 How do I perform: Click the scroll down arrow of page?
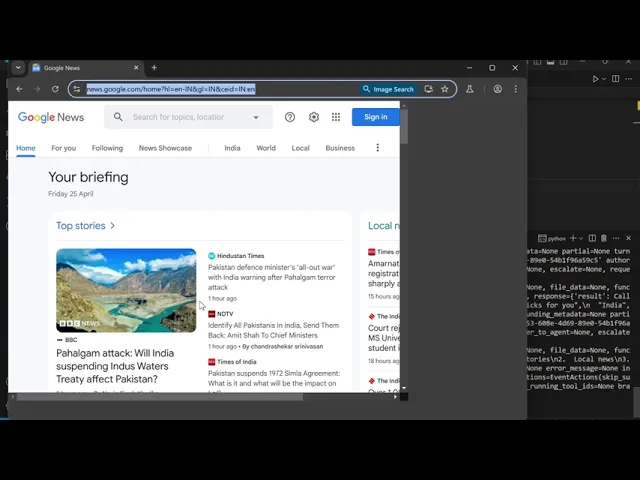[x=404, y=388]
